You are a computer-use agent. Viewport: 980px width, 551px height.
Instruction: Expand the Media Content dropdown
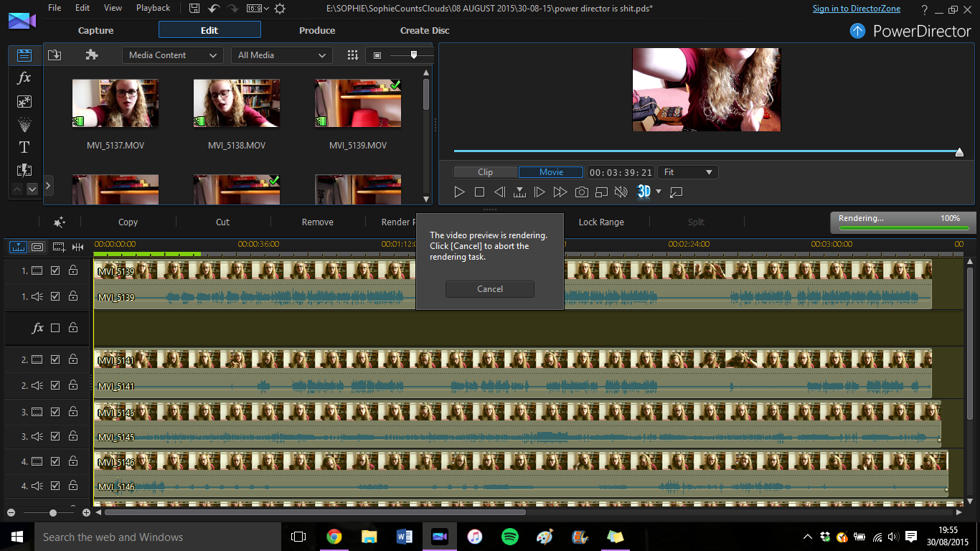pyautogui.click(x=173, y=55)
